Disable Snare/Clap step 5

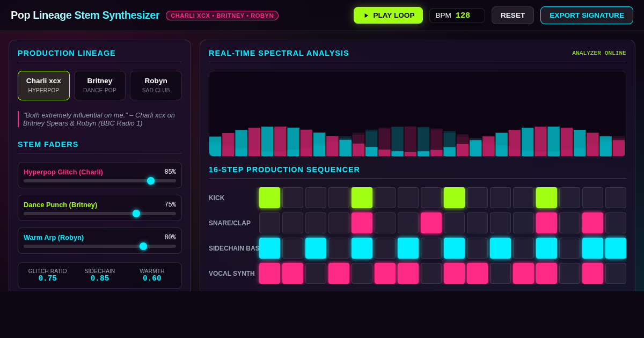tap(362, 223)
